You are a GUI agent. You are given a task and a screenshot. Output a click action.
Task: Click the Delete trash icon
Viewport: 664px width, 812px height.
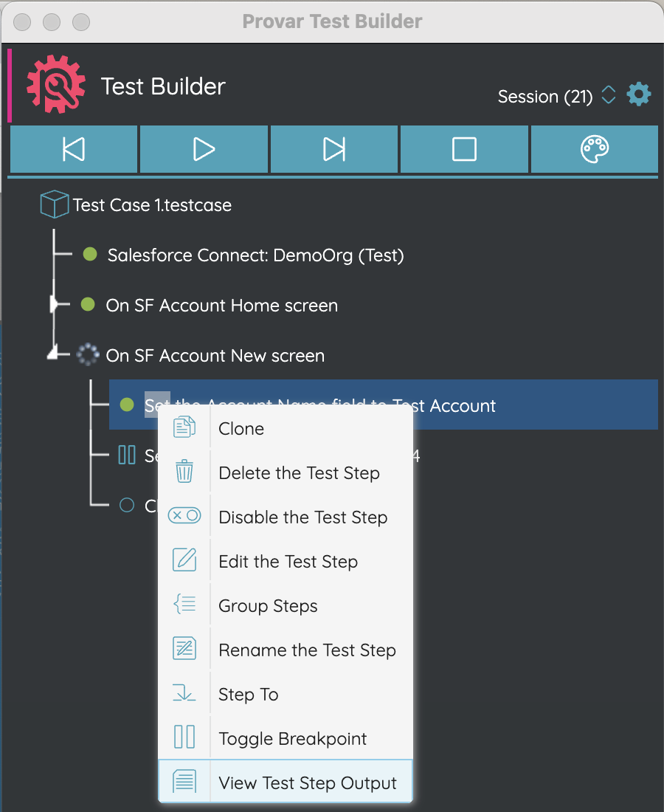(184, 471)
